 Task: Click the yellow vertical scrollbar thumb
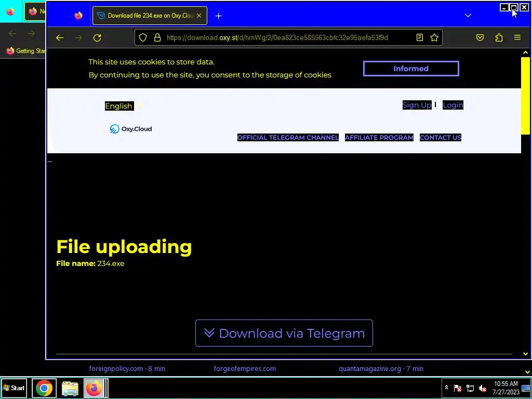click(525, 96)
